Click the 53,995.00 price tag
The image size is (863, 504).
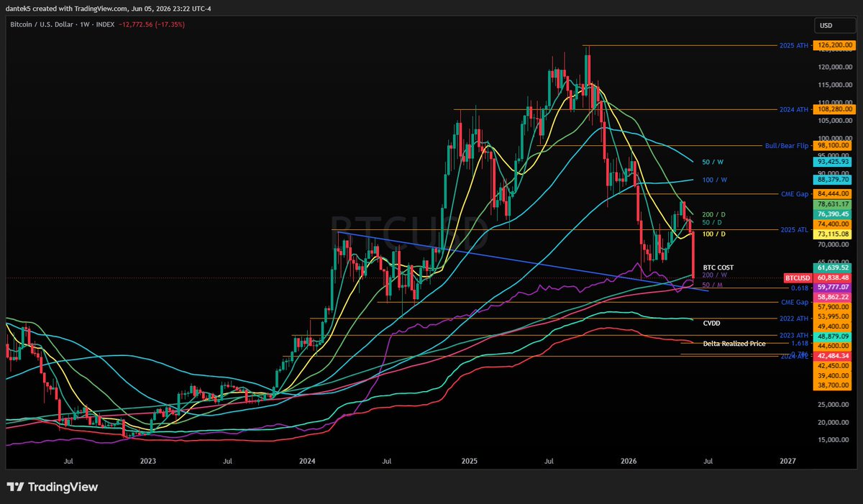[x=834, y=316]
